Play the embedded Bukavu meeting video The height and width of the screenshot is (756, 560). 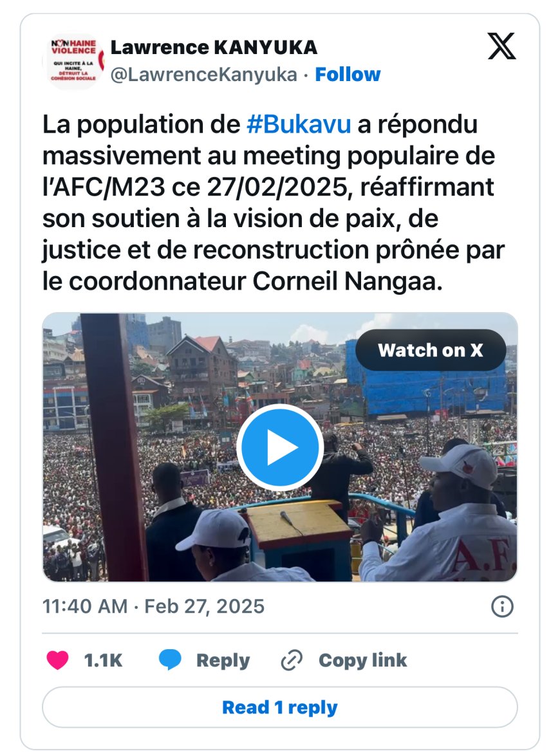point(280,447)
